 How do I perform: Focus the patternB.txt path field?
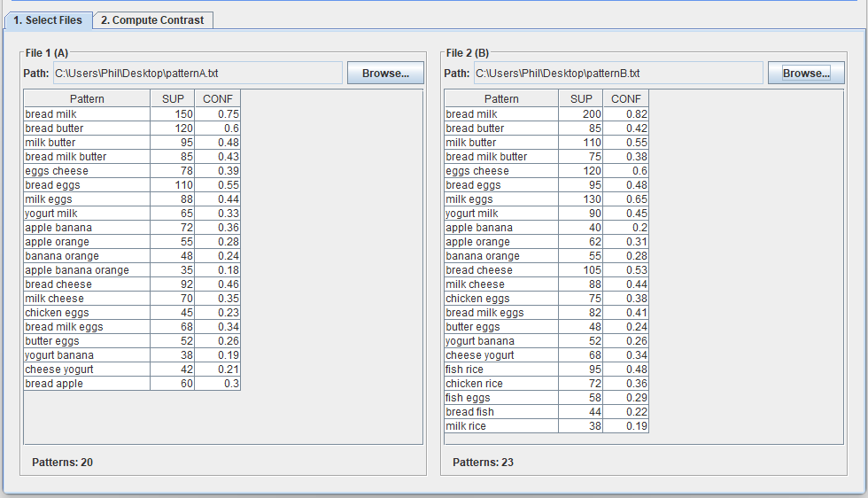click(x=617, y=74)
